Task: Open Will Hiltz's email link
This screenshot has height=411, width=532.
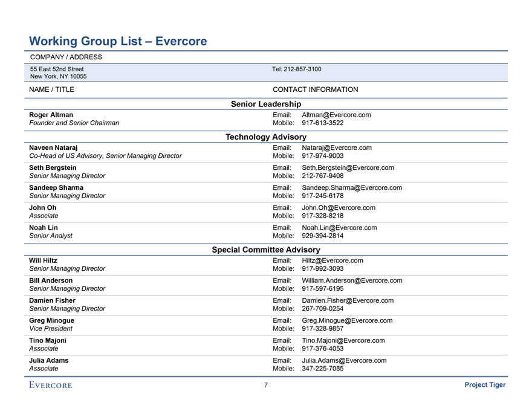Action: [332, 261]
